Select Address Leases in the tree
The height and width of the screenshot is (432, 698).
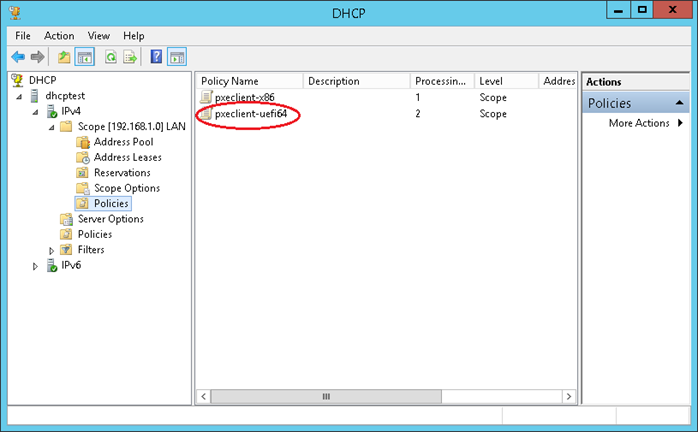(x=127, y=157)
